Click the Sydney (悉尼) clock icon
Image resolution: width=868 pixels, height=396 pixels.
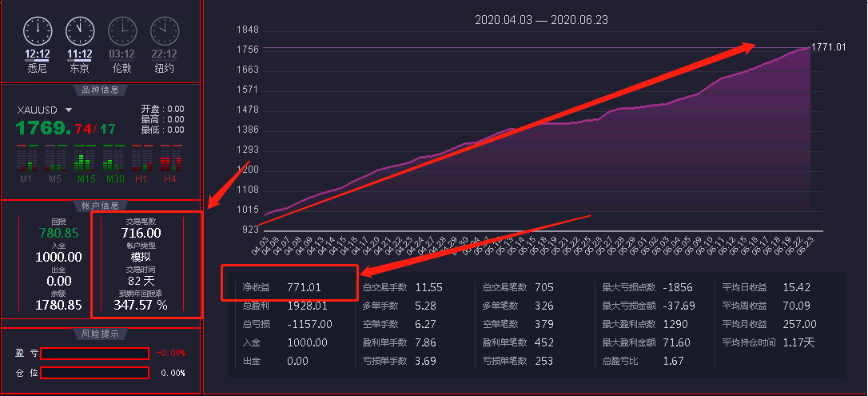click(x=38, y=31)
